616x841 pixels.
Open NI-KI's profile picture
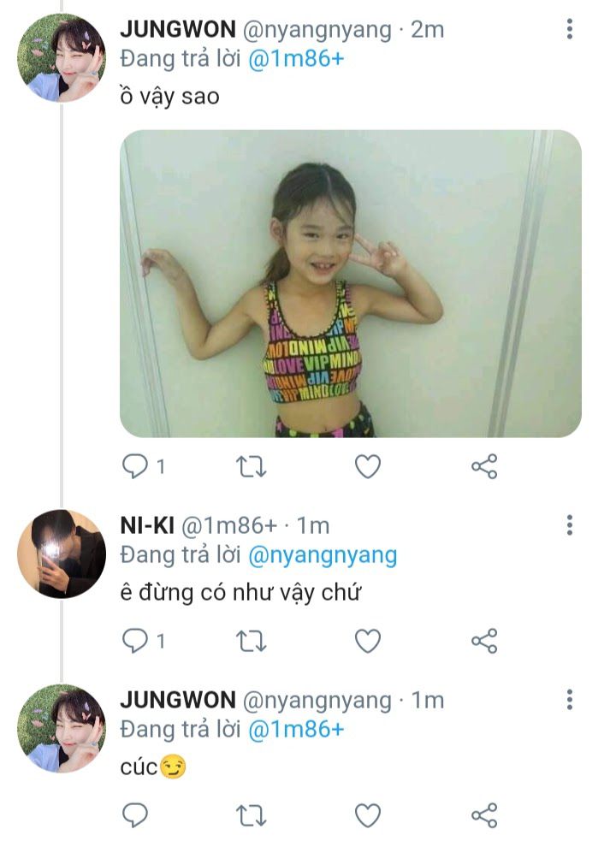coord(61,554)
